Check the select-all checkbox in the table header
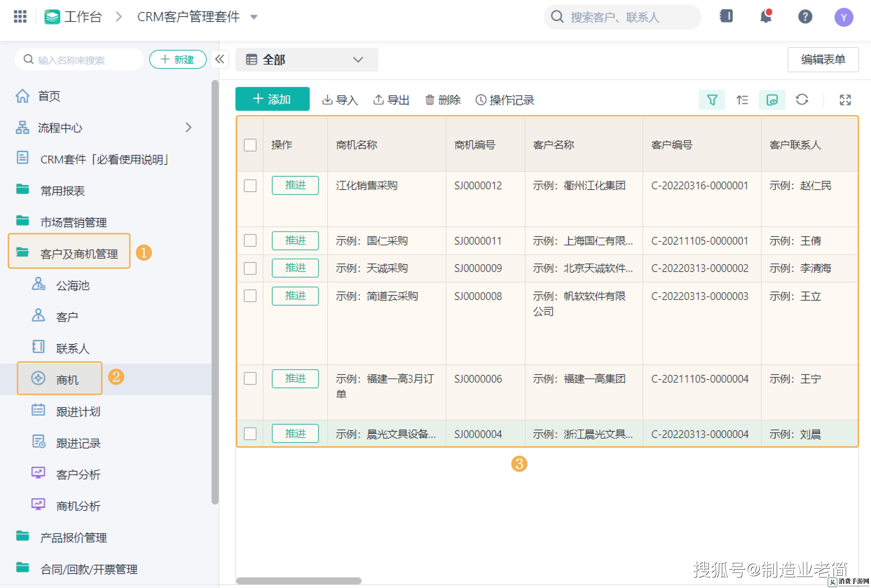 tap(250, 145)
